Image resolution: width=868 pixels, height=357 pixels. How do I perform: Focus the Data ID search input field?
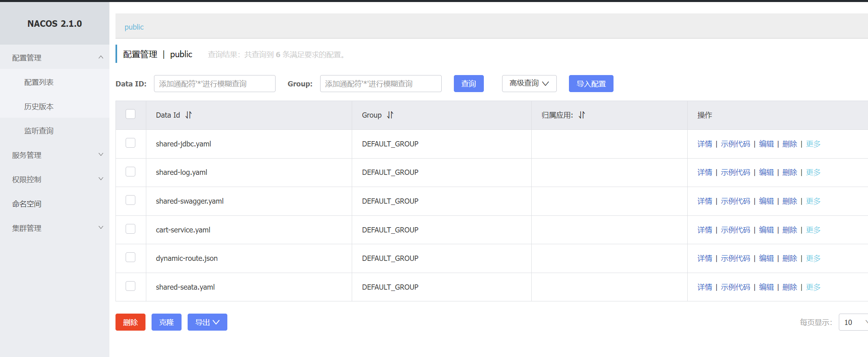(x=214, y=84)
